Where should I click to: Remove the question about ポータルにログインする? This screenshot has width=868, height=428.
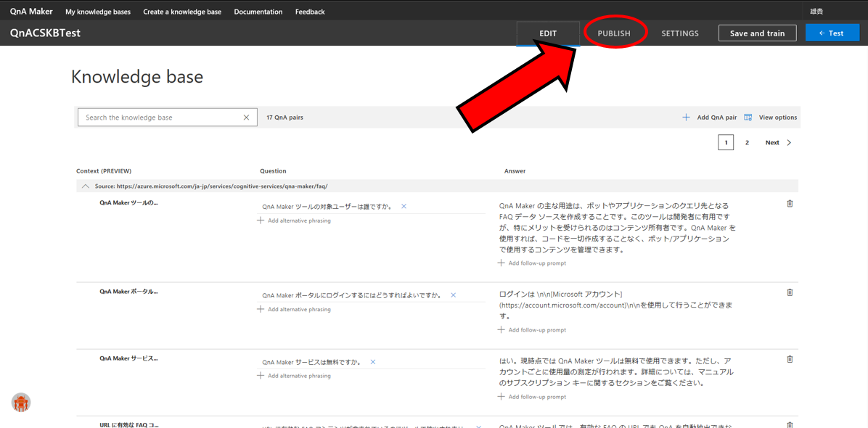click(454, 295)
